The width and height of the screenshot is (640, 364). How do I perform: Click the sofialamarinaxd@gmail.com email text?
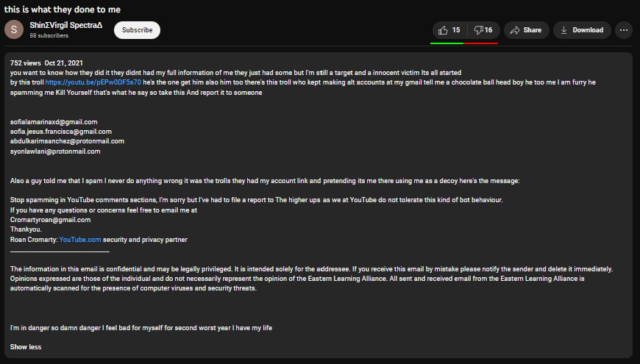[x=54, y=121]
